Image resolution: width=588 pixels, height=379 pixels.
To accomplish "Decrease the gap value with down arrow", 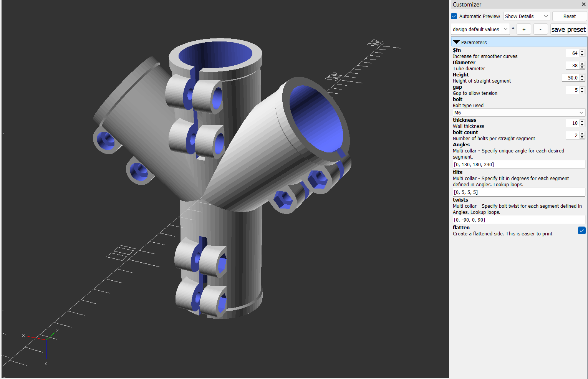I will point(582,92).
